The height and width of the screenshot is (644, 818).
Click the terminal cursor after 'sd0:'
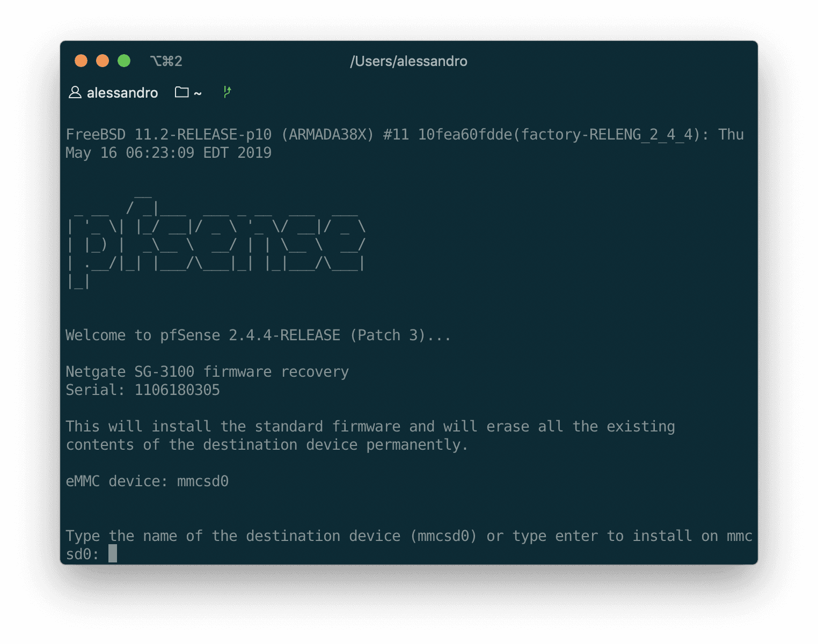pos(113,554)
